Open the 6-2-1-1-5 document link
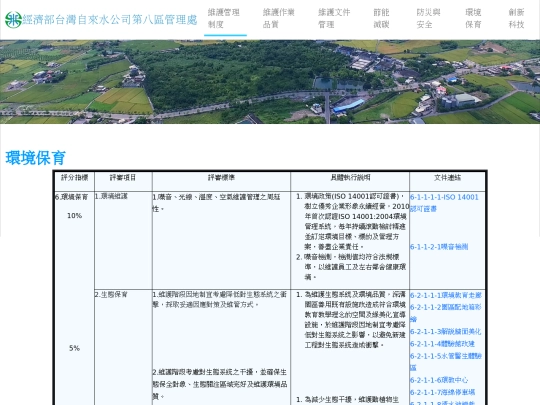Screen dimensions: 540x405 coord(446,362)
